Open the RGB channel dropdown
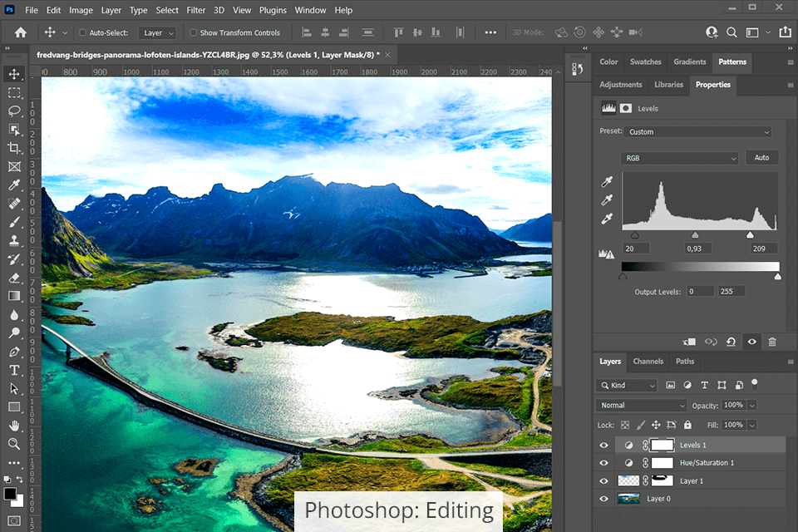This screenshot has height=532, width=798. click(x=679, y=158)
